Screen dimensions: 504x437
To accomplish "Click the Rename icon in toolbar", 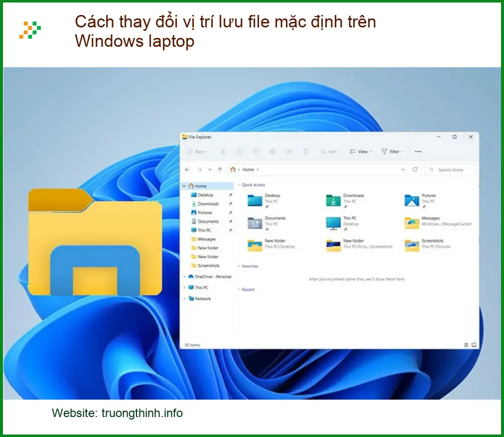I will [x=272, y=151].
